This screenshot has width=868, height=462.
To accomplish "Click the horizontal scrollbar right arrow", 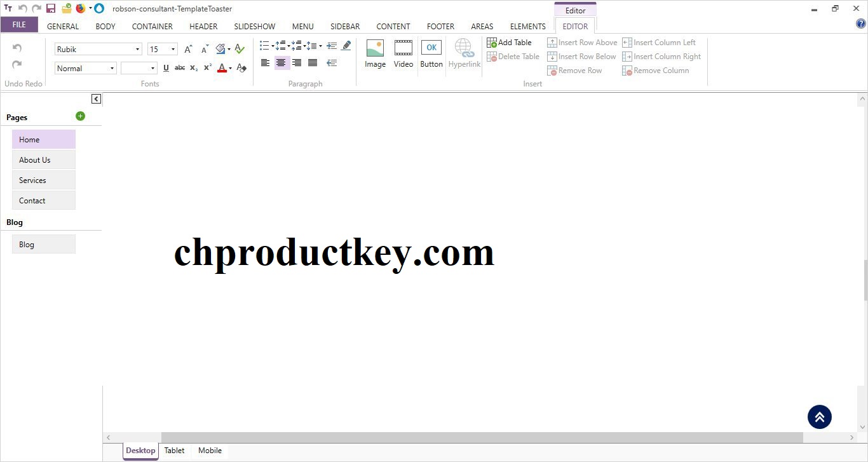I will [852, 437].
